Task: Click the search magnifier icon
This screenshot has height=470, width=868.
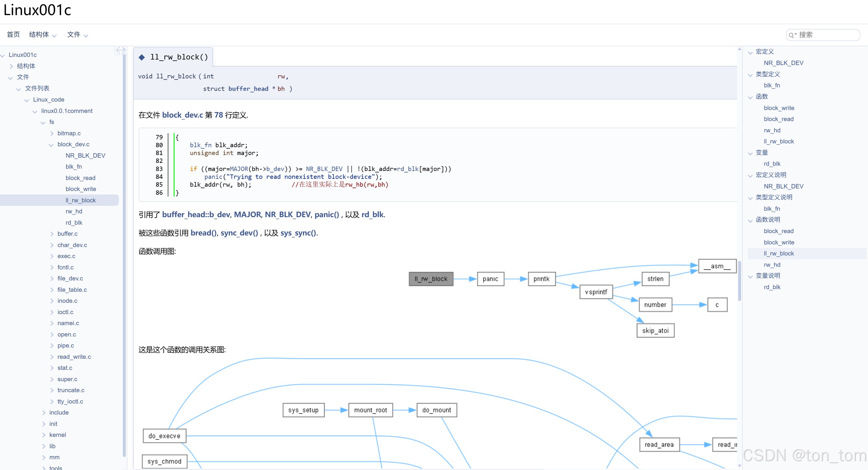Action: tap(792, 35)
